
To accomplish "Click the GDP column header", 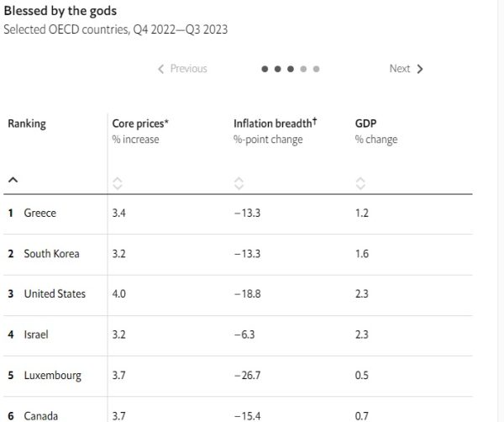I will click(x=365, y=124).
